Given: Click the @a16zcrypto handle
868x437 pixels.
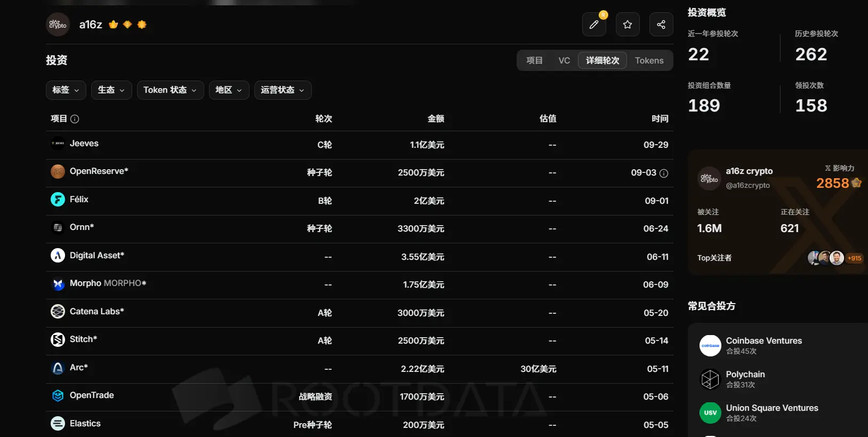Looking at the screenshot, I should pyautogui.click(x=748, y=186).
